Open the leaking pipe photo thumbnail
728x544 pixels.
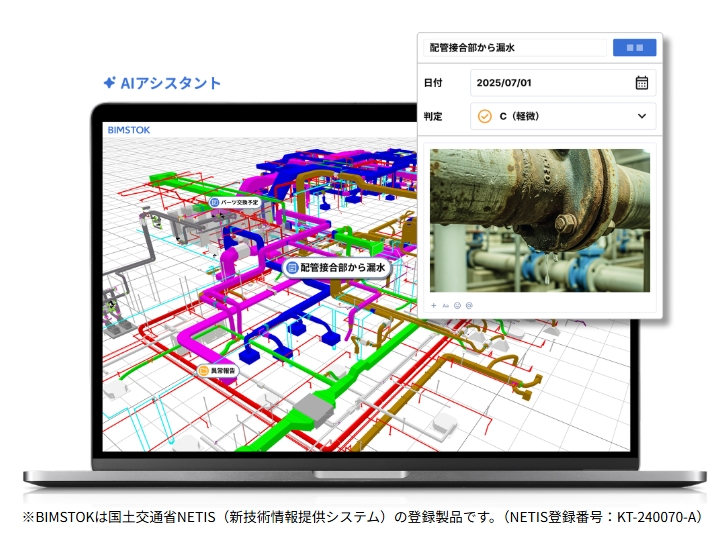pyautogui.click(x=540, y=220)
